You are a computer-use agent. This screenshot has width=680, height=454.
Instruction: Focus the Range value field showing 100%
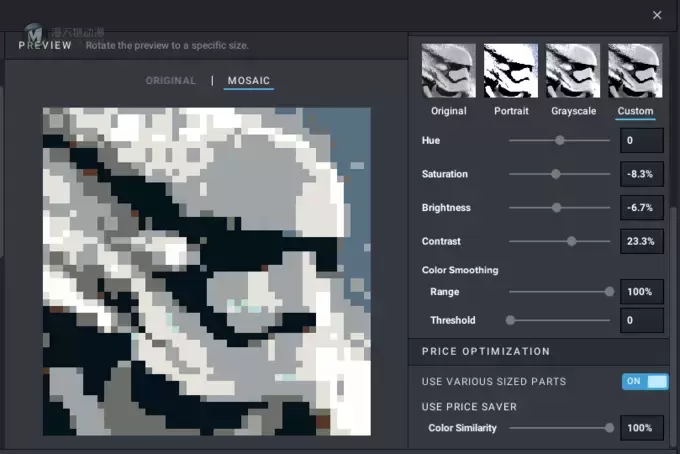(x=641, y=291)
